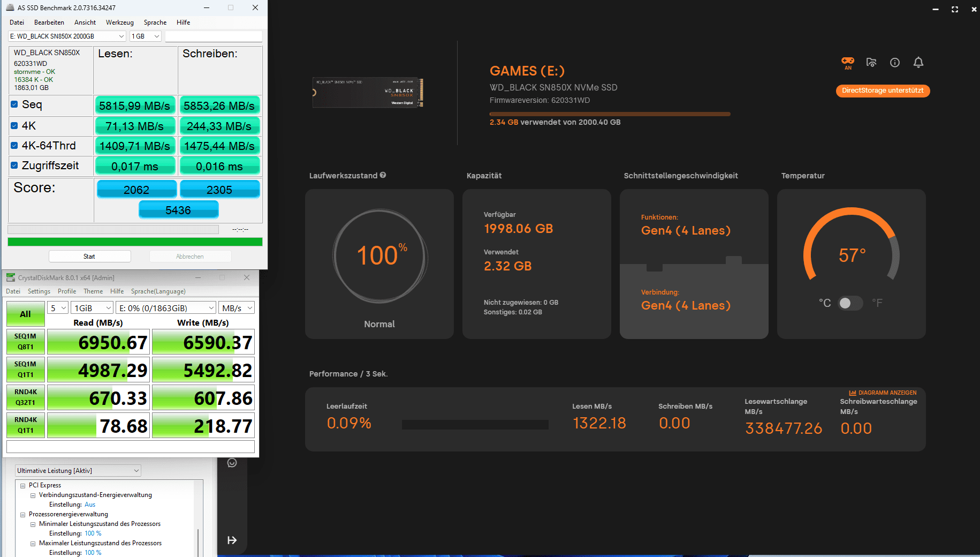Open the folder tools icon in WD Dashboard

pyautogui.click(x=871, y=62)
